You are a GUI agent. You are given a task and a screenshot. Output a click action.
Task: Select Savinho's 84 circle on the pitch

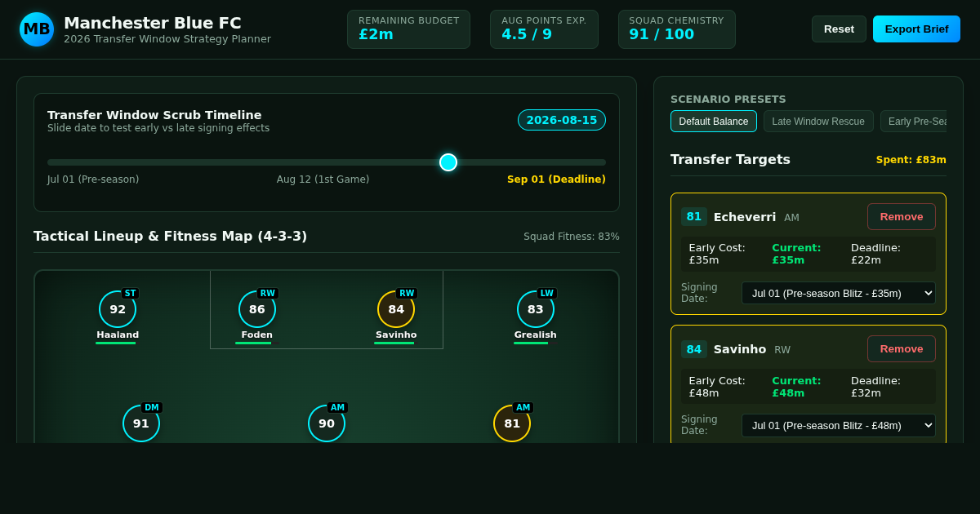396,309
